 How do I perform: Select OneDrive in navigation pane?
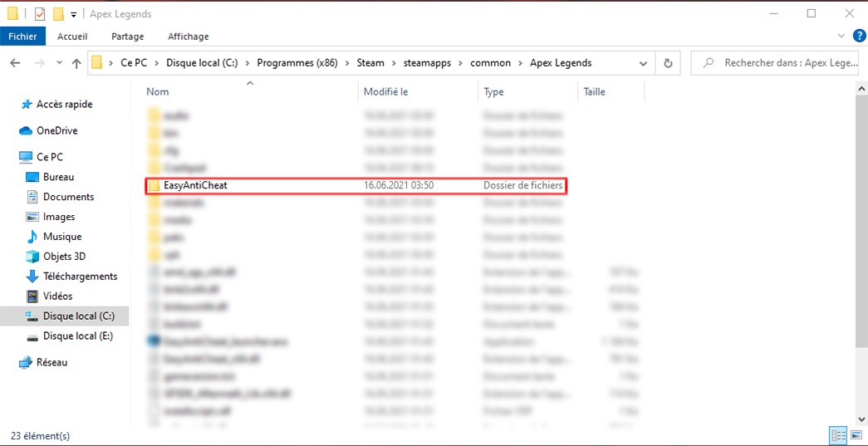click(x=57, y=130)
